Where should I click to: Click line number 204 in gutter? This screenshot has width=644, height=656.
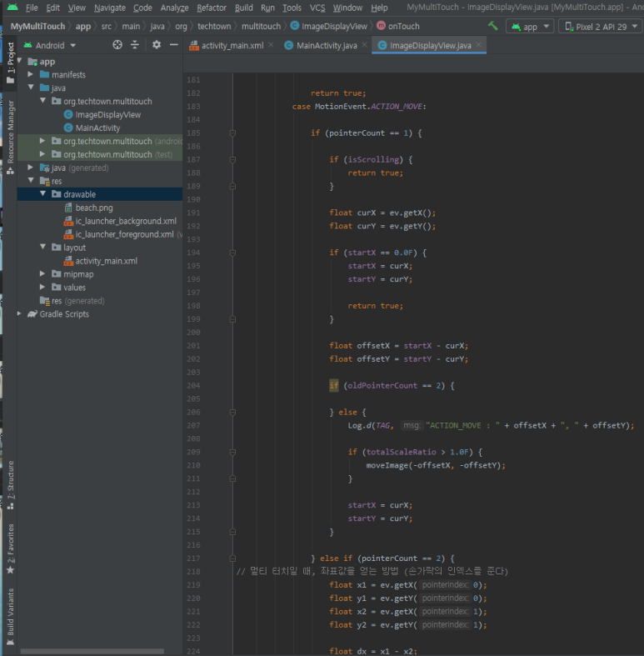pos(193,385)
